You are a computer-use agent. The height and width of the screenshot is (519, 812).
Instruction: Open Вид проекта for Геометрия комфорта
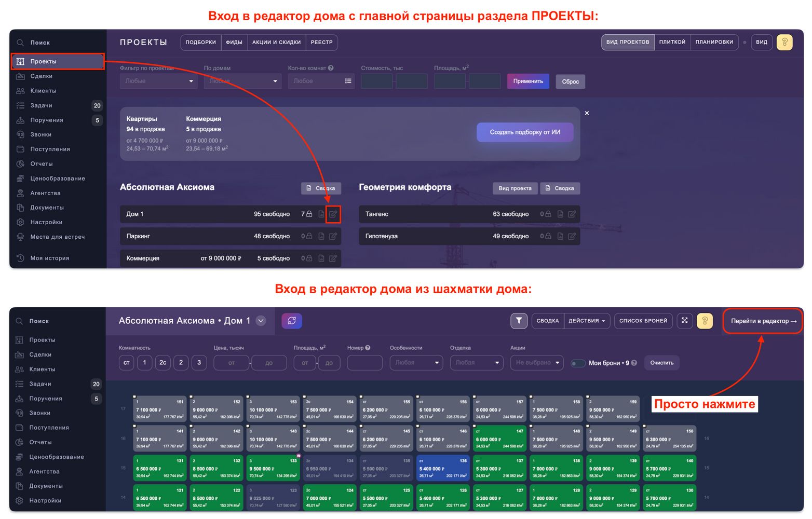515,188
